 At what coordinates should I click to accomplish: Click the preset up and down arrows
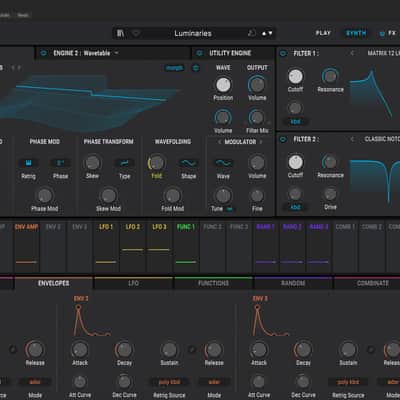coord(267,33)
